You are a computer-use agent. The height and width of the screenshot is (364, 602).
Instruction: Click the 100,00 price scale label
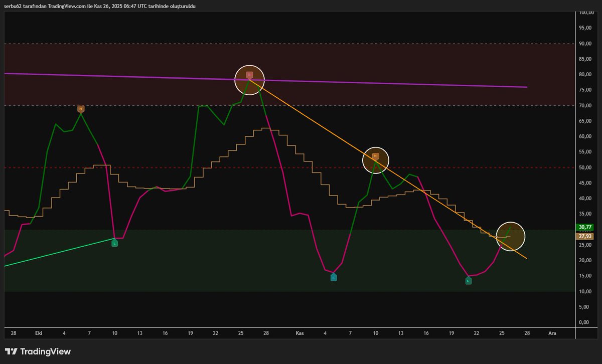click(587, 13)
